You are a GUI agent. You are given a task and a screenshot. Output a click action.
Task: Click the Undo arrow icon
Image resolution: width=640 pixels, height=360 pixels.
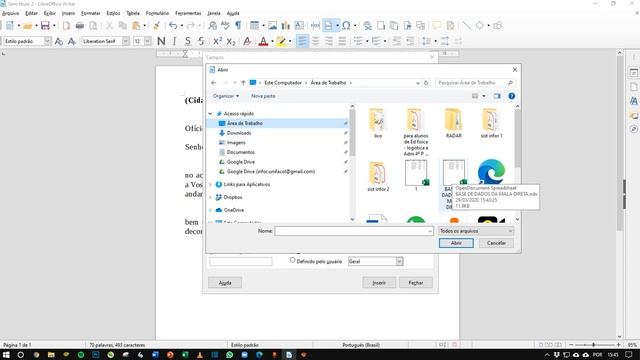(173, 26)
